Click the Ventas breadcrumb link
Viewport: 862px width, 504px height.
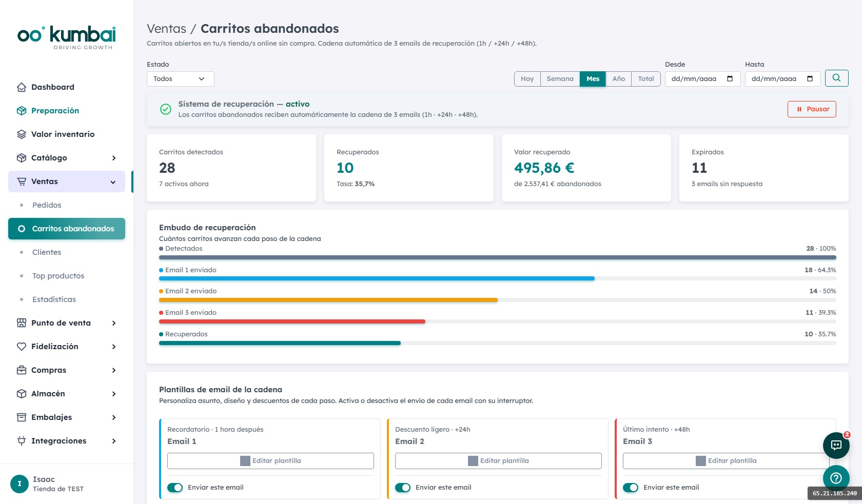(167, 29)
